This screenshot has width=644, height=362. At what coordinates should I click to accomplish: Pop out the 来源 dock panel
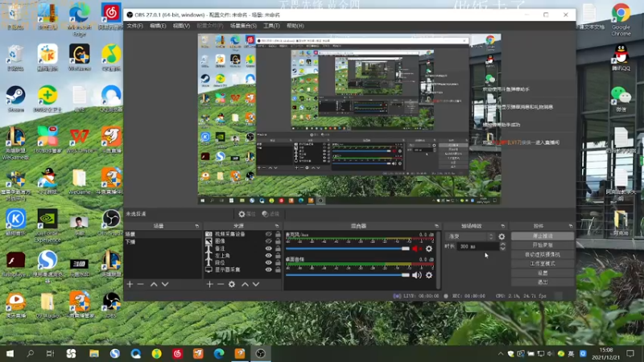point(277,226)
